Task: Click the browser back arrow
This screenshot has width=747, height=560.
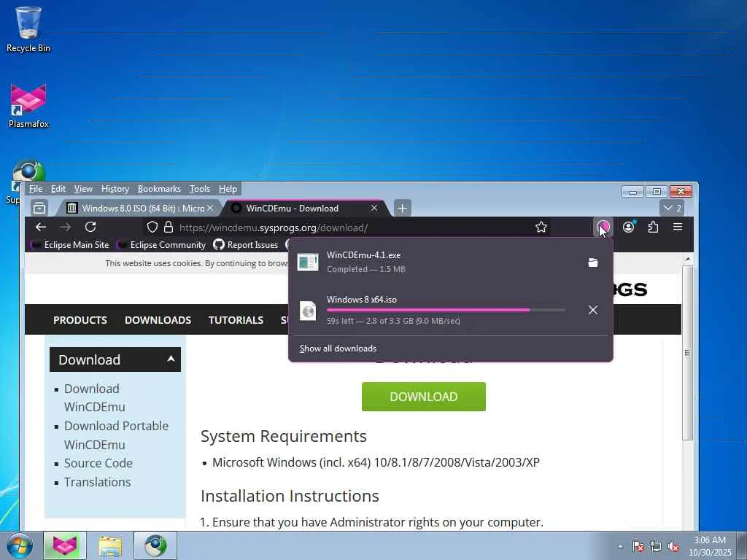Action: click(x=41, y=227)
